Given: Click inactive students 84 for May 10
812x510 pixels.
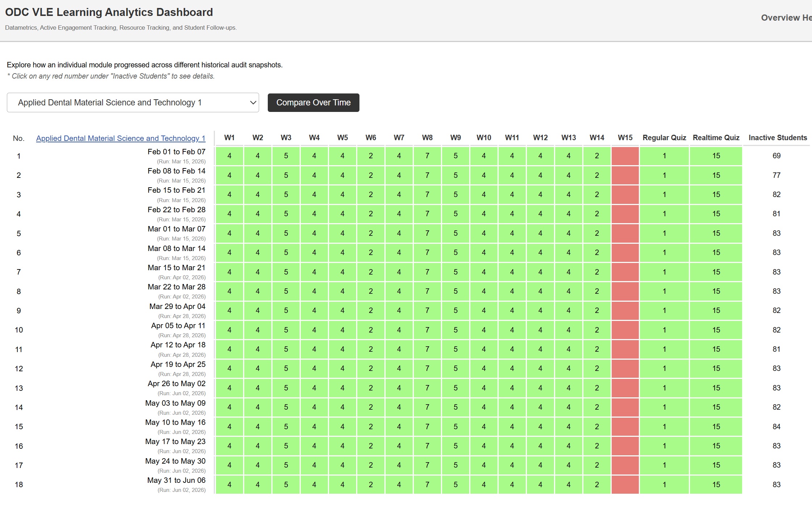Looking at the screenshot, I should (x=776, y=427).
